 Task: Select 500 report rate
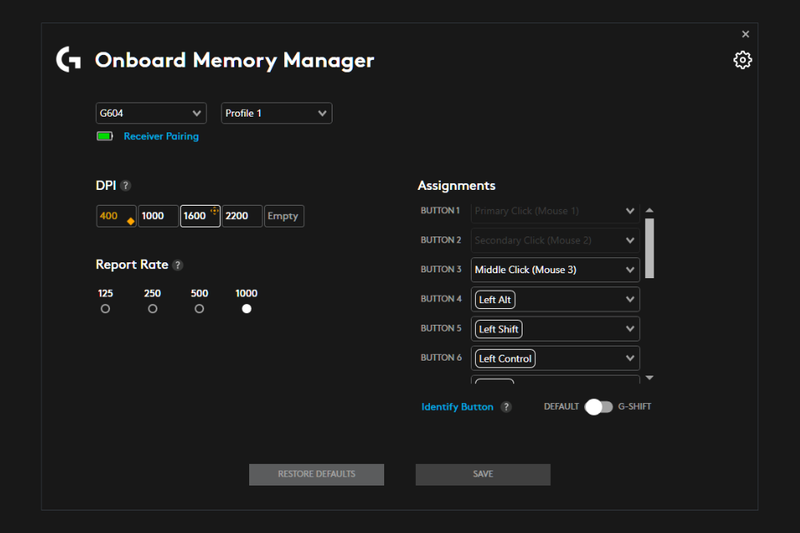pos(199,309)
